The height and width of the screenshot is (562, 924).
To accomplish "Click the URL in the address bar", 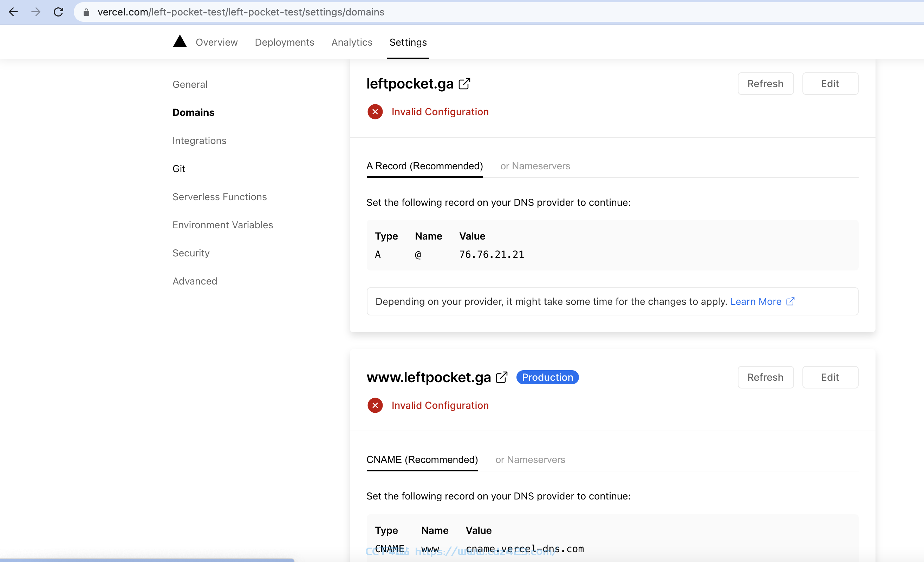I will tap(241, 12).
